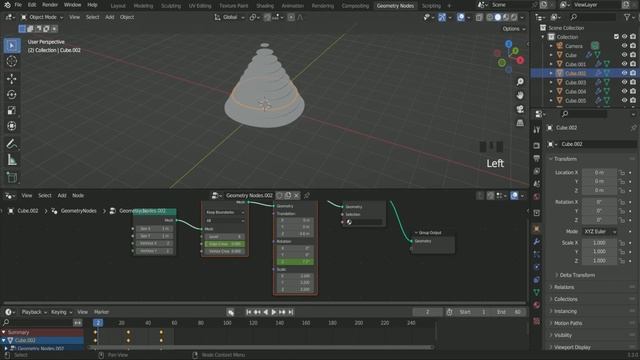Select the Move tool
640x360 pixels.
pyautogui.click(x=12, y=79)
